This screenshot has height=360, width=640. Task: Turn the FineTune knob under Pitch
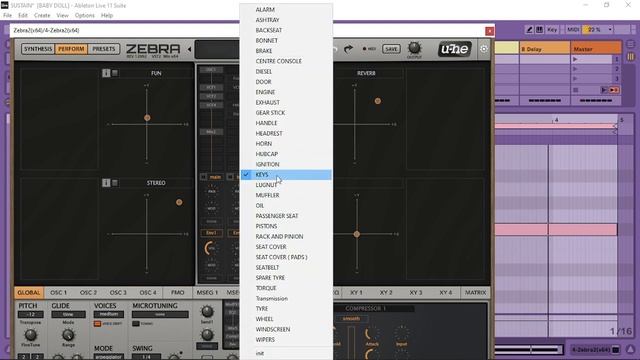click(31, 335)
